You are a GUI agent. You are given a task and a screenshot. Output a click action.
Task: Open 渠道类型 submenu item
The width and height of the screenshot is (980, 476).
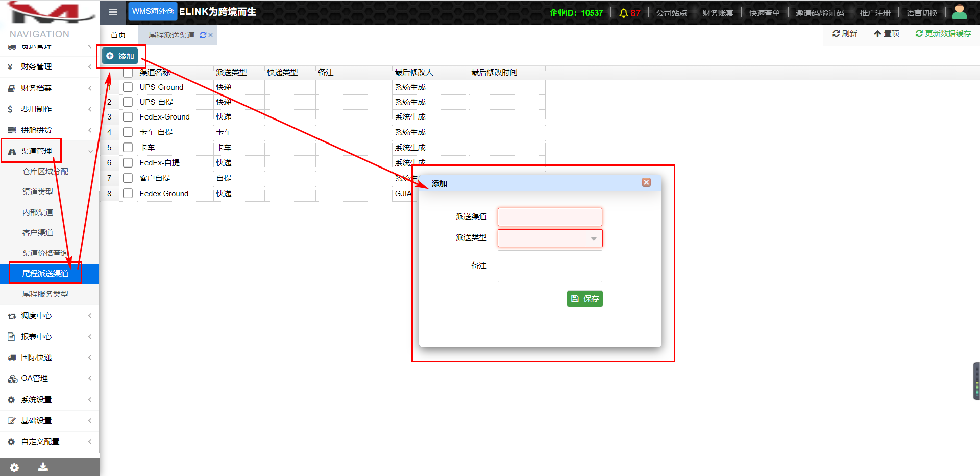pyautogui.click(x=38, y=192)
